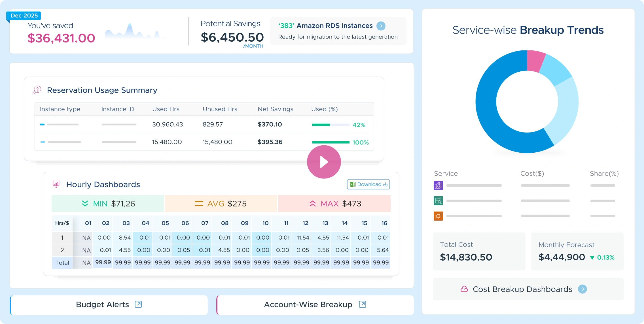
Task: Click the Budget Alerts link
Action: pyautogui.click(x=103, y=304)
